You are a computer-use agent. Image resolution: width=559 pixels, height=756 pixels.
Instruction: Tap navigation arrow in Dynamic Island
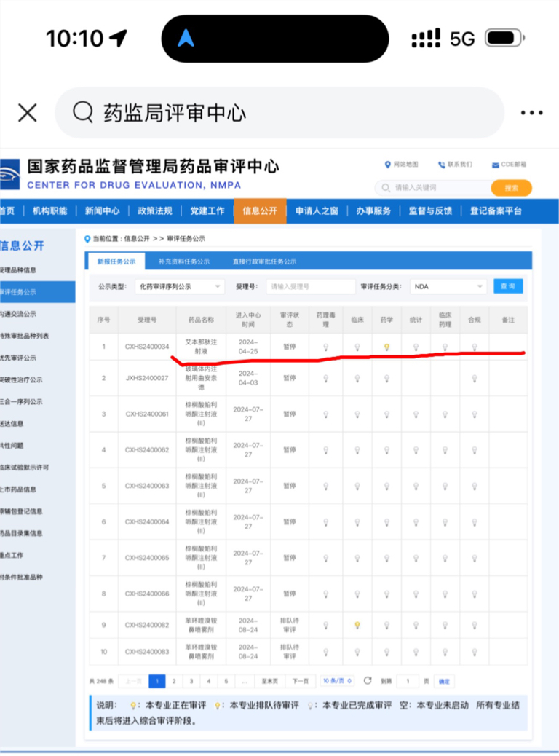[x=186, y=38]
